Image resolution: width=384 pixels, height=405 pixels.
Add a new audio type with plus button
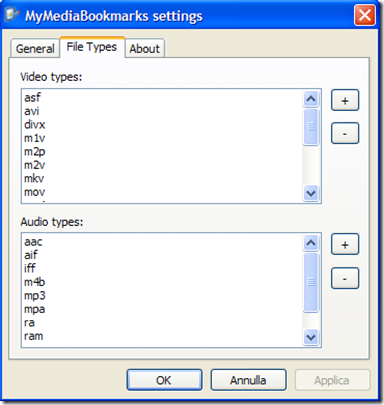(345, 245)
